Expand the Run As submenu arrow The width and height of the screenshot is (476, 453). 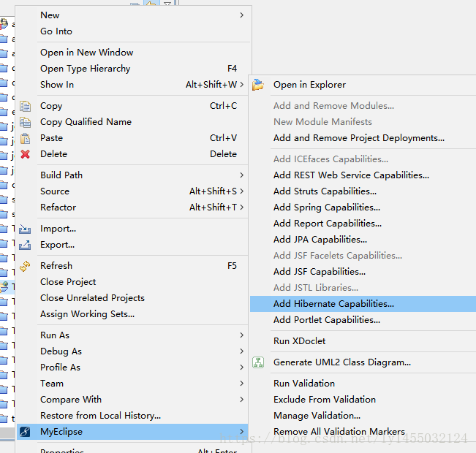(x=241, y=335)
